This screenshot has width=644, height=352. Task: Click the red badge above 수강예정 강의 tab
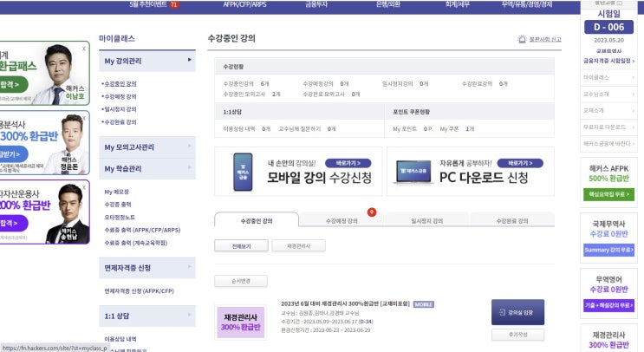tap(372, 212)
